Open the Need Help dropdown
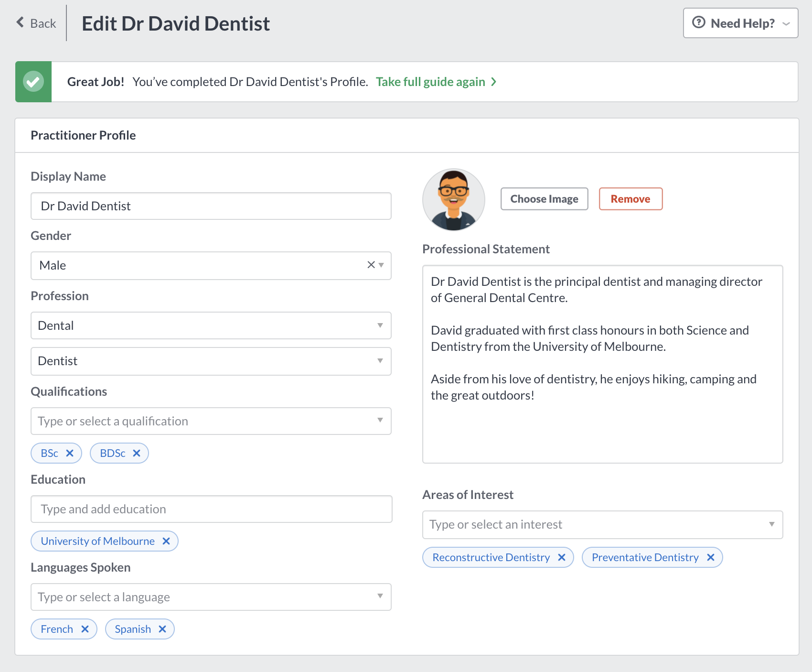Image resolution: width=812 pixels, height=672 pixels. coord(740,23)
